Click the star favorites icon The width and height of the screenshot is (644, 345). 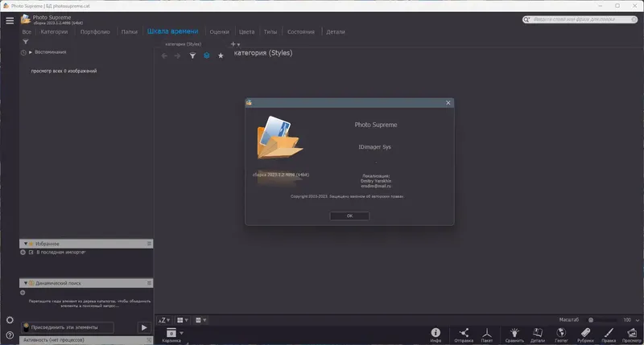(221, 55)
